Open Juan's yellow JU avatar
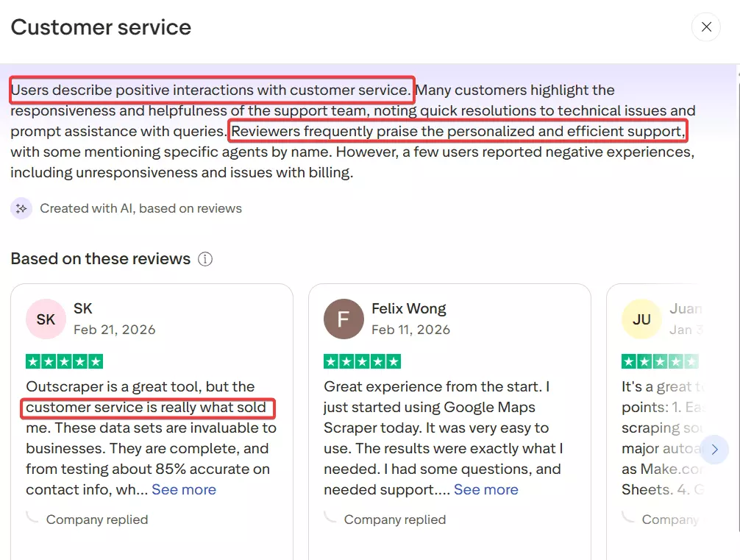This screenshot has height=560, width=740. point(641,319)
